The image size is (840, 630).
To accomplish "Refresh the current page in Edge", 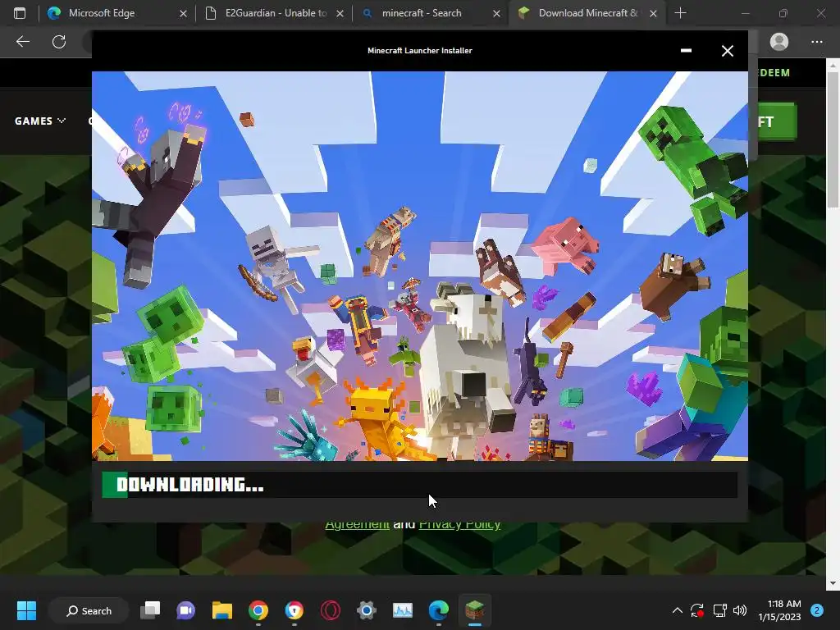I will point(59,42).
